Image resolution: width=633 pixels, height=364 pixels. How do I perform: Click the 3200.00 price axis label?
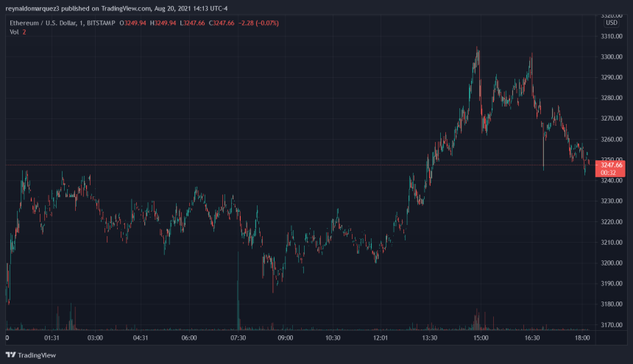(x=612, y=263)
